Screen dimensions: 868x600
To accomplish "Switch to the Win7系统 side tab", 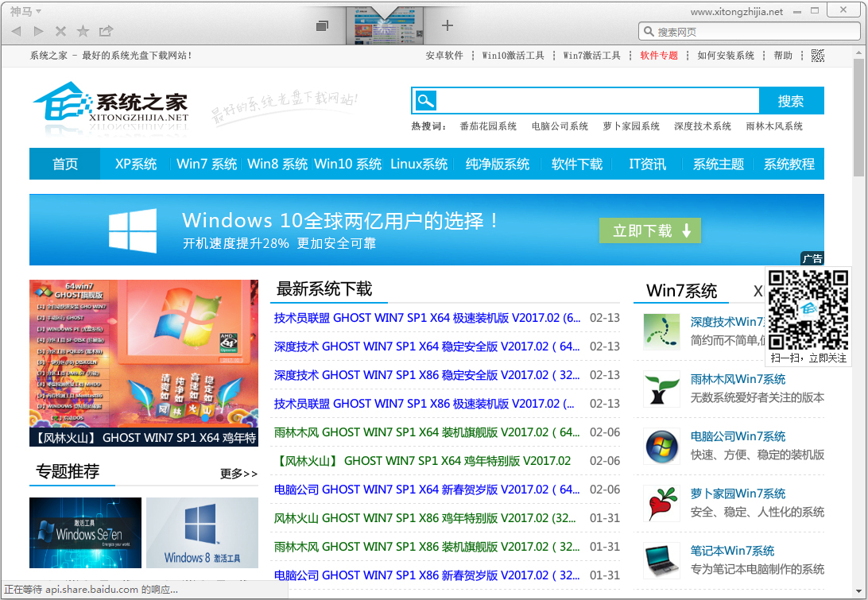I will tap(681, 291).
